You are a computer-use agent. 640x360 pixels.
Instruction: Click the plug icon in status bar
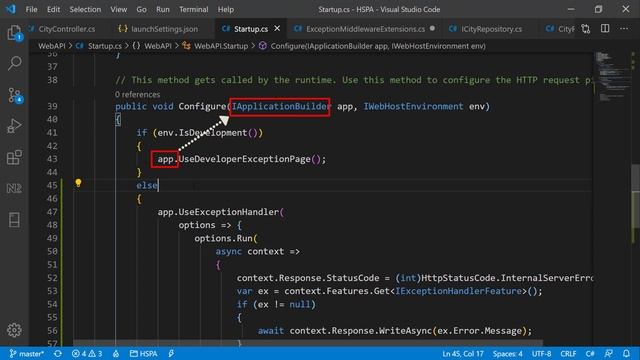point(171,353)
